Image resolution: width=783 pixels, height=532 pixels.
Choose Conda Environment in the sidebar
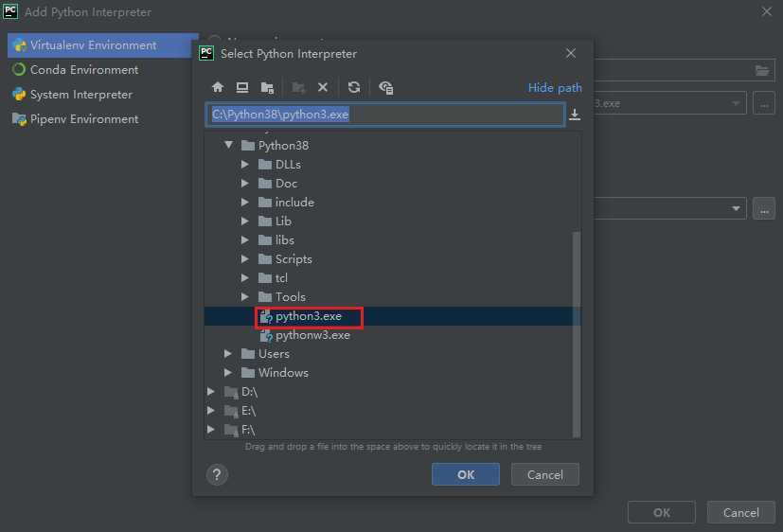click(83, 70)
